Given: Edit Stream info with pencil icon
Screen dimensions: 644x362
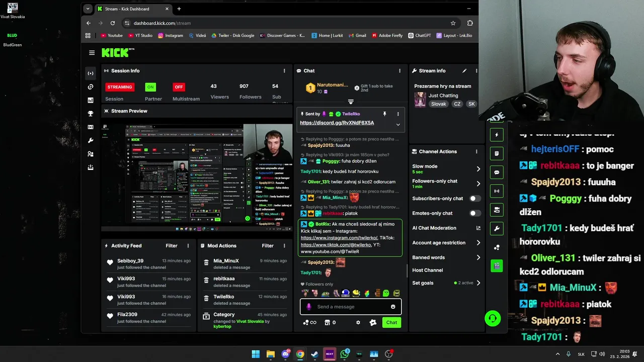Looking at the screenshot, I should click(x=464, y=71).
